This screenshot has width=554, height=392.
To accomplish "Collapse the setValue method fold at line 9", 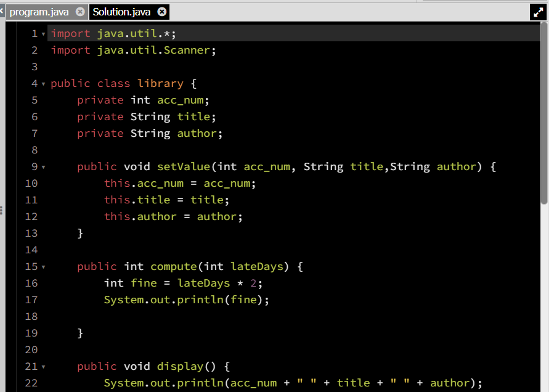I will pos(44,167).
